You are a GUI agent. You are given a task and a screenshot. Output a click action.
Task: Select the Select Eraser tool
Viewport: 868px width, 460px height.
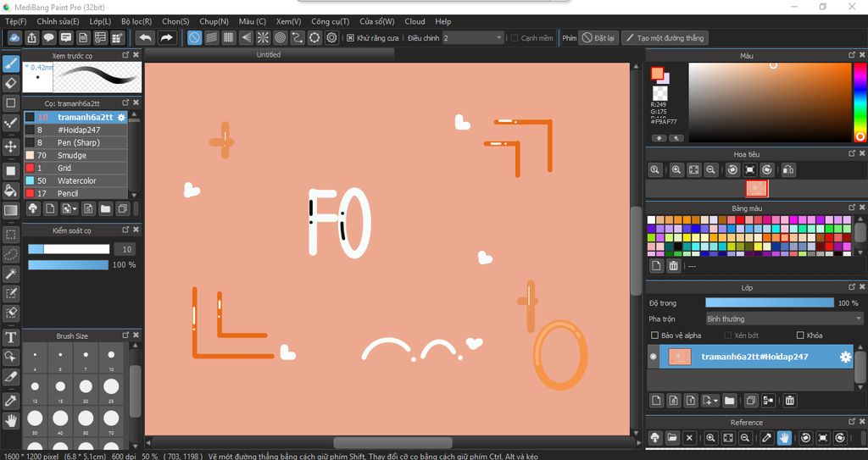tap(10, 313)
